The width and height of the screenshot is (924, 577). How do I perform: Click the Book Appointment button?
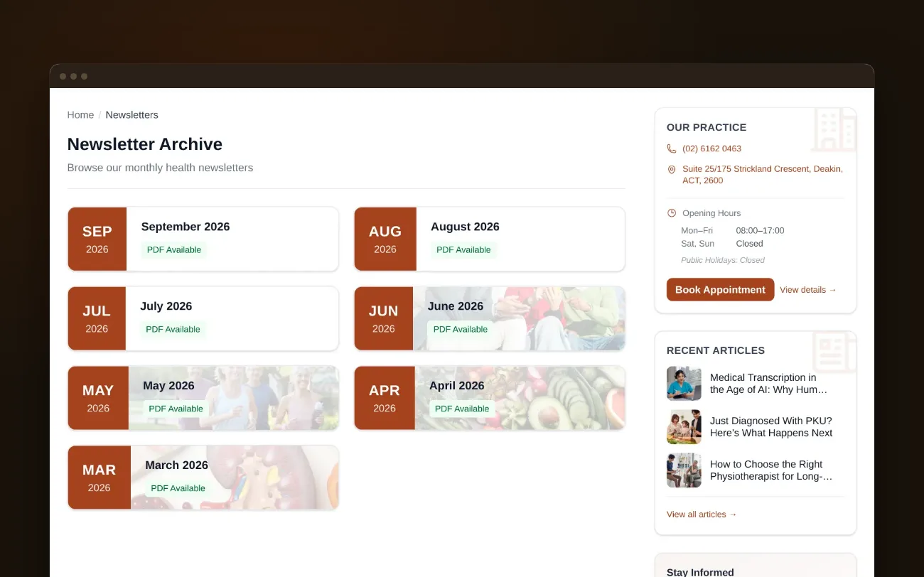pyautogui.click(x=720, y=289)
